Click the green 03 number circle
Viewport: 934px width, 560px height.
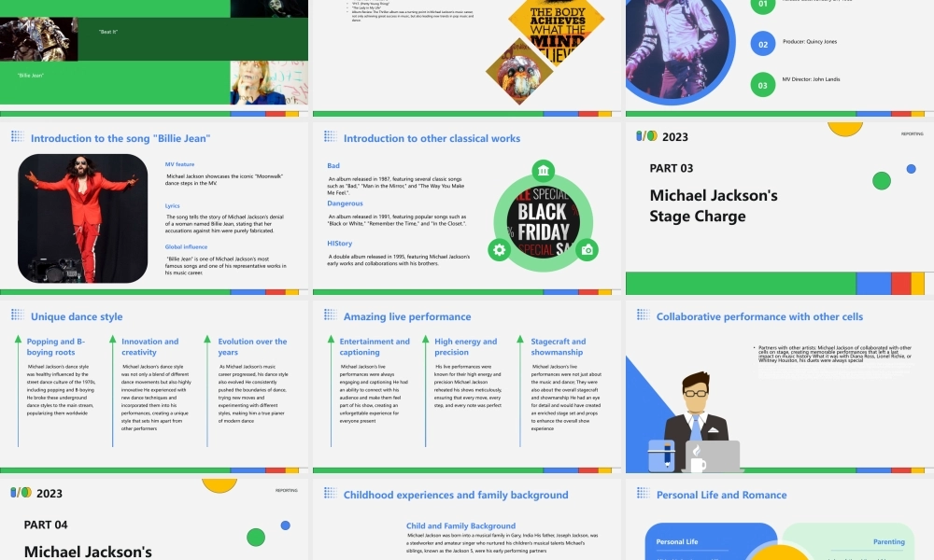(x=763, y=85)
